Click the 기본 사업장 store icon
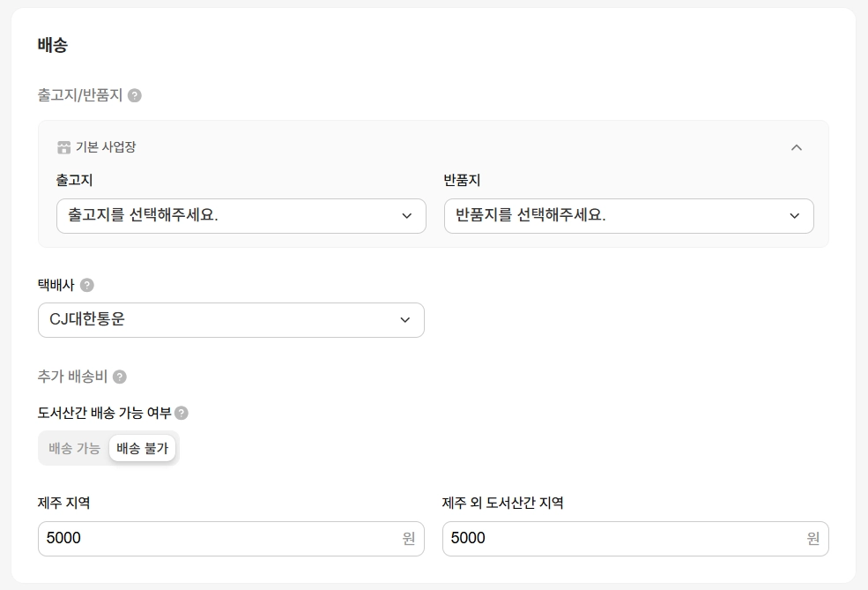Screen dimensions: 868x590 [x=63, y=147]
